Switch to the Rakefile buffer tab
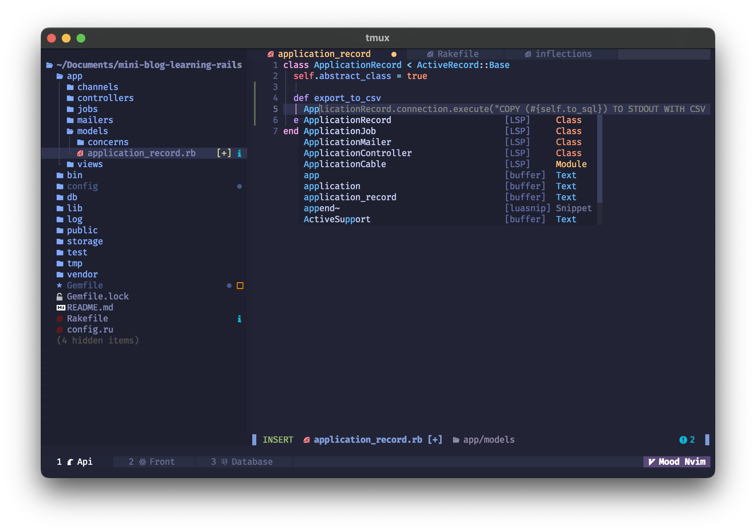Viewport: 756px width, 532px height. click(457, 54)
